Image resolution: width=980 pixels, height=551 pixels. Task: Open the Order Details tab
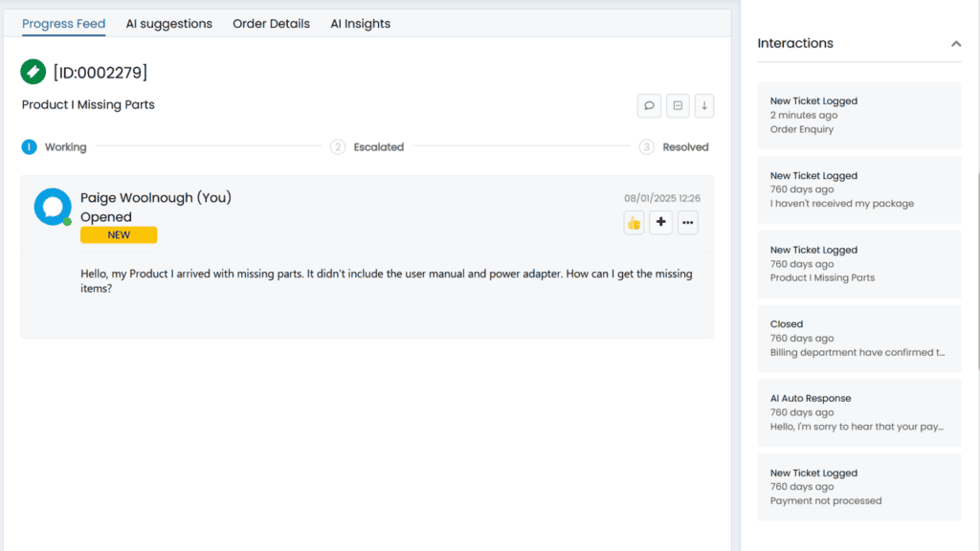[271, 24]
